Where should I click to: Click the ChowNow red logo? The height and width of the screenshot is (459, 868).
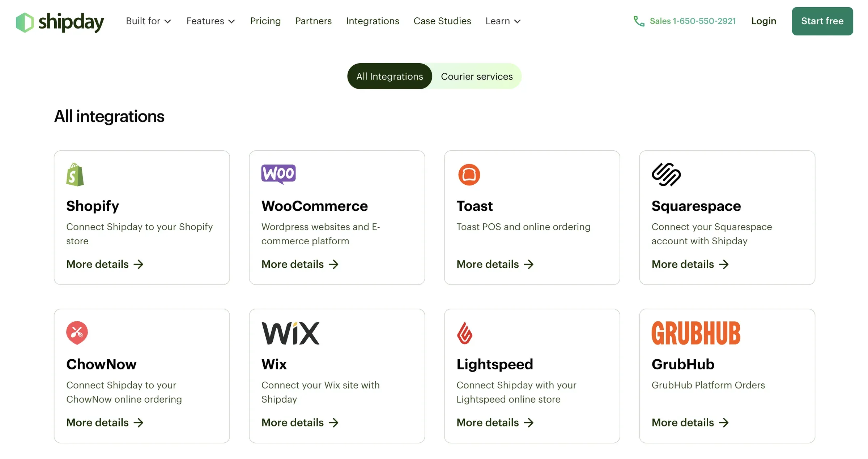point(77,333)
